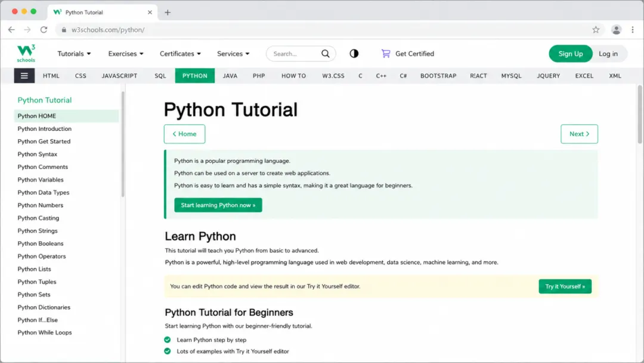
Task: Select the CSS tab
Action: [80, 76]
